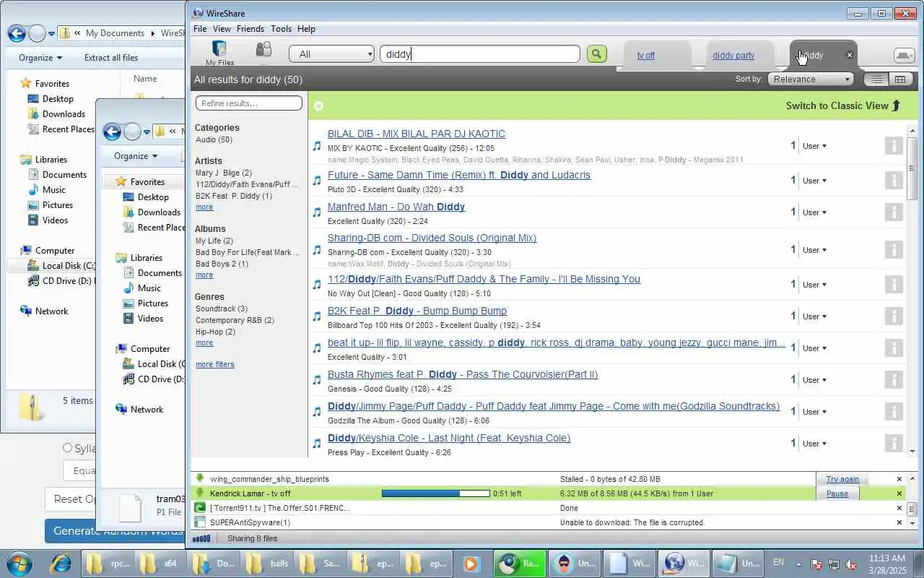This screenshot has width=924, height=578.
Task: Open the Sort by Relevance dropdown
Action: coord(810,79)
